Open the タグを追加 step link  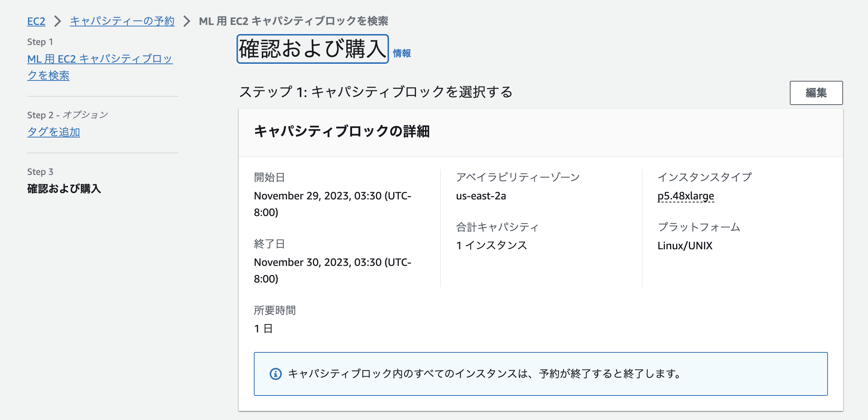pos(54,132)
